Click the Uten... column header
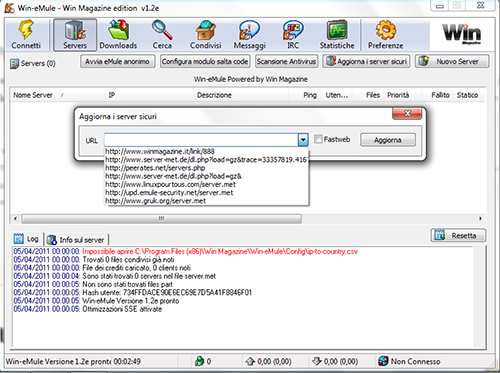 point(337,95)
